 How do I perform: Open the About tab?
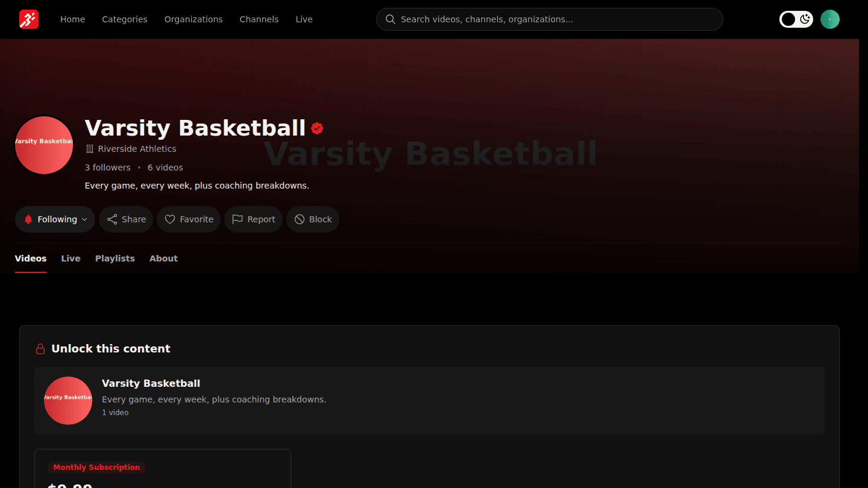coord(163,258)
